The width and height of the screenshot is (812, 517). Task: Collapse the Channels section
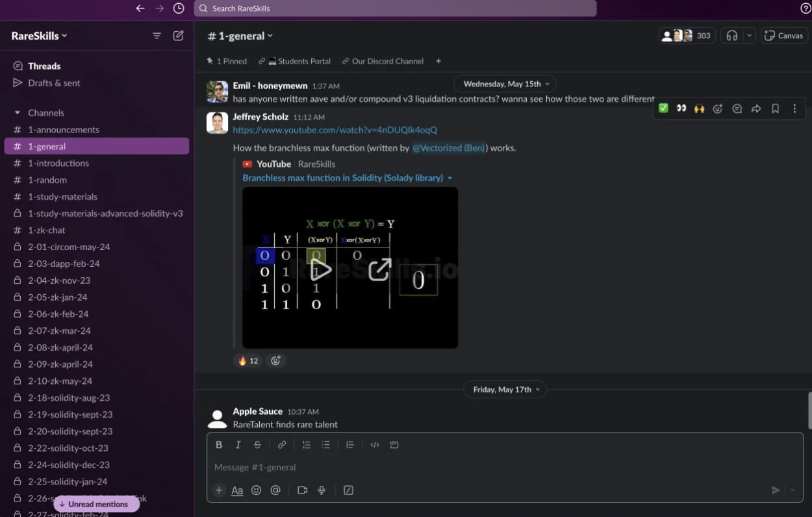[18, 113]
